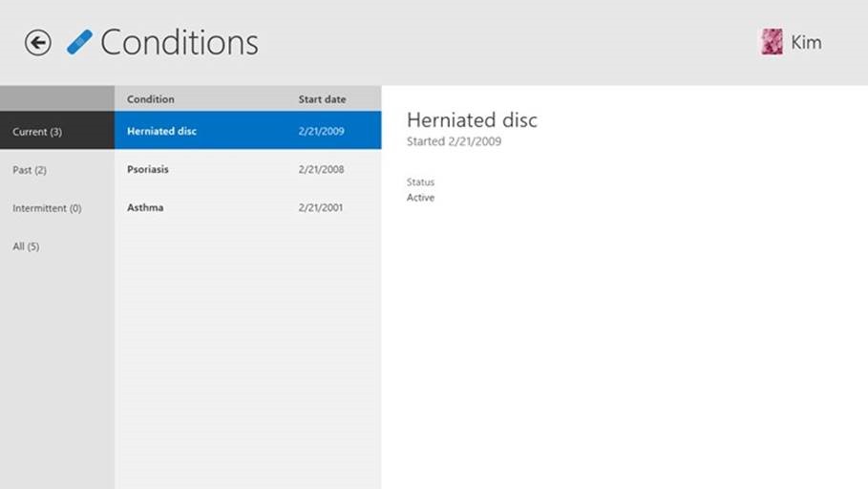Switch to Past (2) conditions
This screenshot has width=868, height=489.
[30, 170]
